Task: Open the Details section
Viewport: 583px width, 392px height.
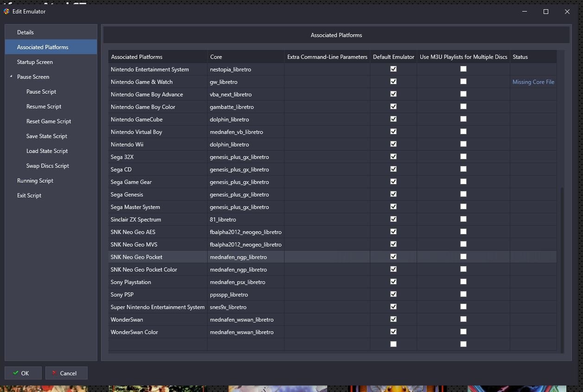Action: pyautogui.click(x=51, y=32)
